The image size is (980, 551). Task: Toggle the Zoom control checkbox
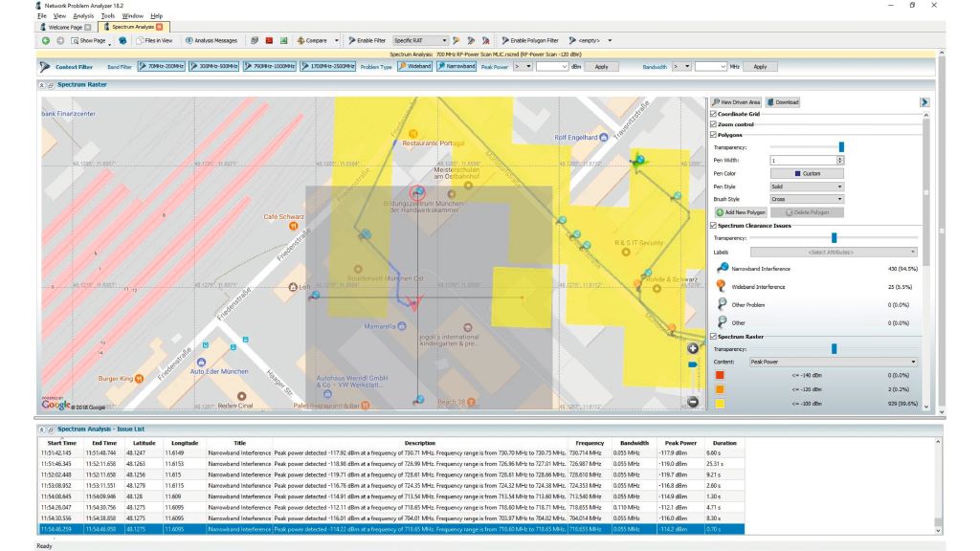pos(713,124)
